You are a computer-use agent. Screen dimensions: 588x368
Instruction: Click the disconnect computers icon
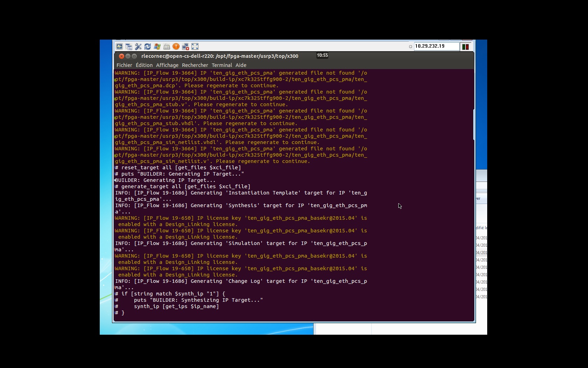(x=185, y=47)
